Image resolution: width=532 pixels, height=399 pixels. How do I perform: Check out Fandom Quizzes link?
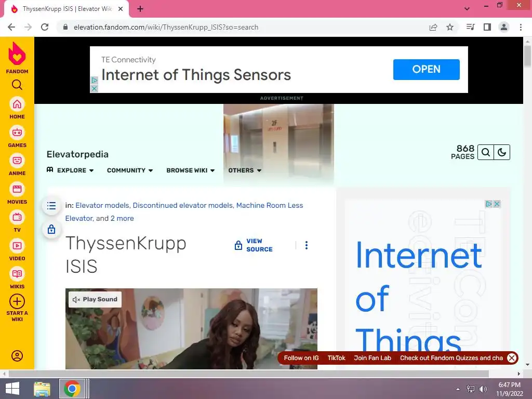451,358
